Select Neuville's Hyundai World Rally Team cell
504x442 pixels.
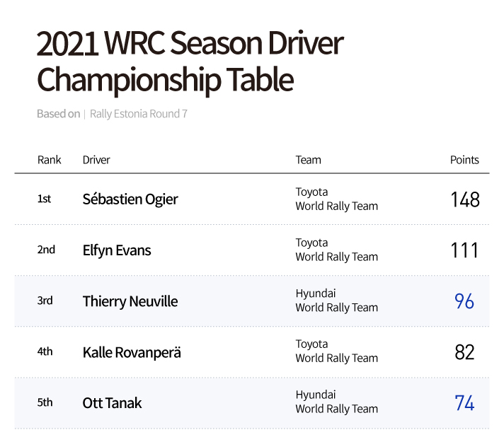336,301
